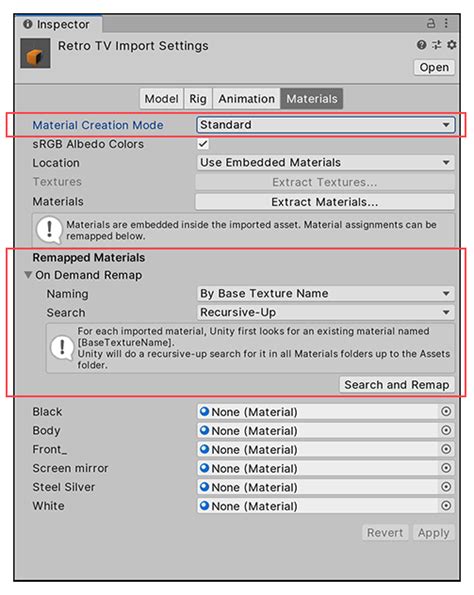Open object picker for Front_ material
The height and width of the screenshot is (595, 474).
pos(446,449)
